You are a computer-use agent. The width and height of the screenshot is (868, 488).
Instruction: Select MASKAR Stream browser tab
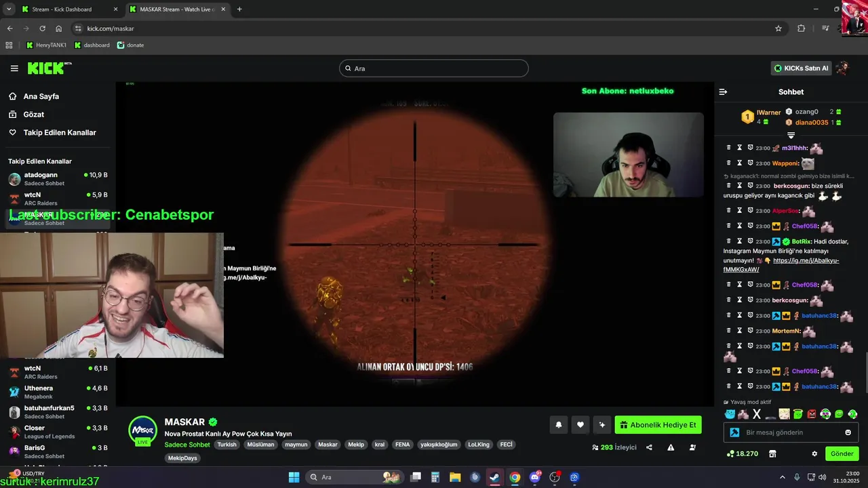(x=176, y=9)
